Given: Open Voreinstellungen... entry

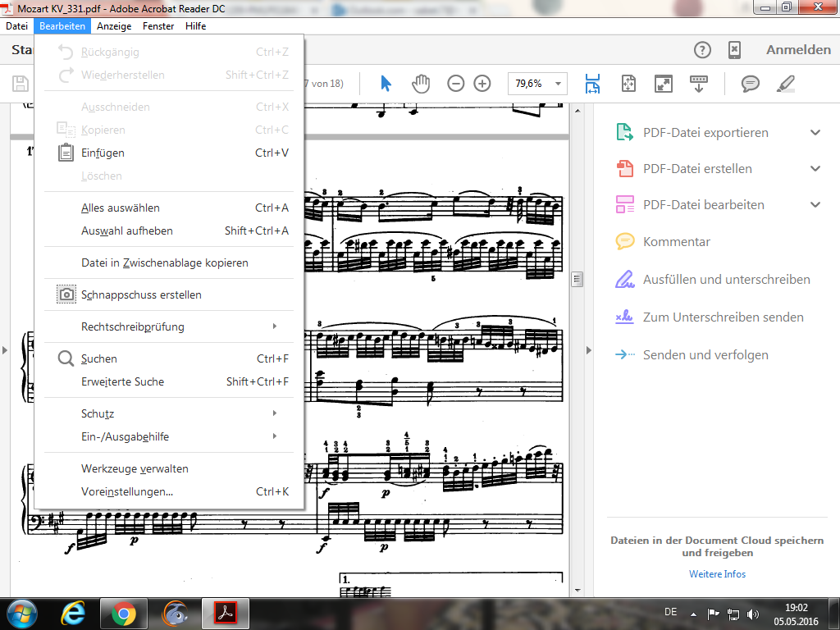Looking at the screenshot, I should coord(169,492).
